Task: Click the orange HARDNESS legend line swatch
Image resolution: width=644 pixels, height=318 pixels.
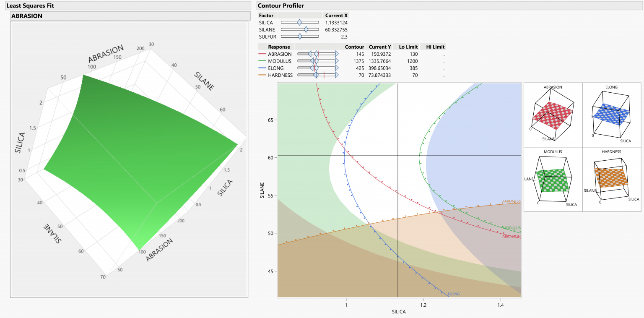Action: pyautogui.click(x=263, y=75)
